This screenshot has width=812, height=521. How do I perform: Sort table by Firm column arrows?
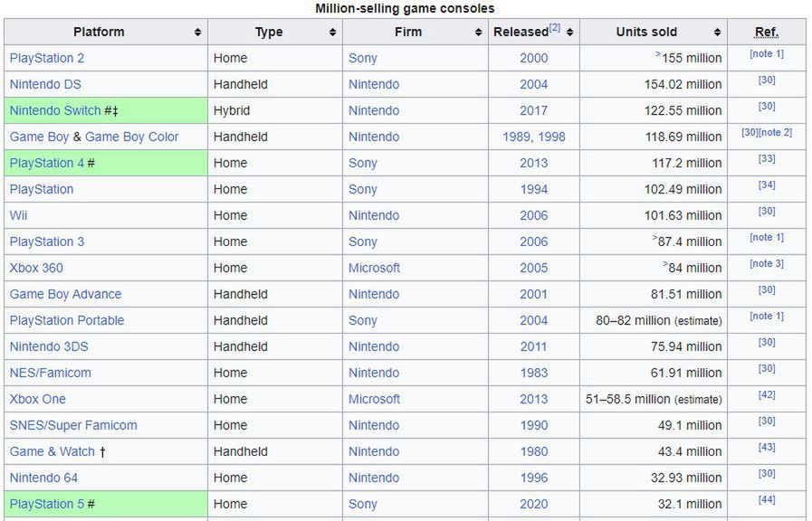[479, 32]
